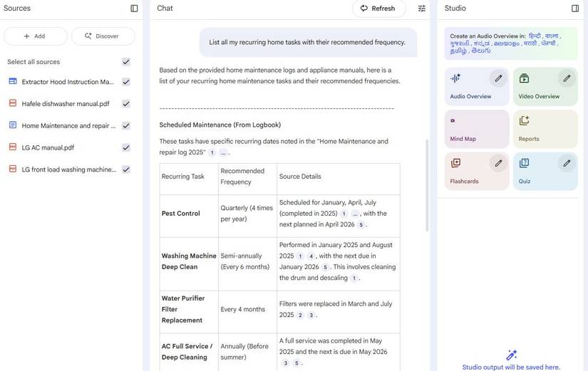Image resolution: width=588 pixels, height=371 pixels.
Task: Generate a Reports output
Action: click(x=545, y=129)
